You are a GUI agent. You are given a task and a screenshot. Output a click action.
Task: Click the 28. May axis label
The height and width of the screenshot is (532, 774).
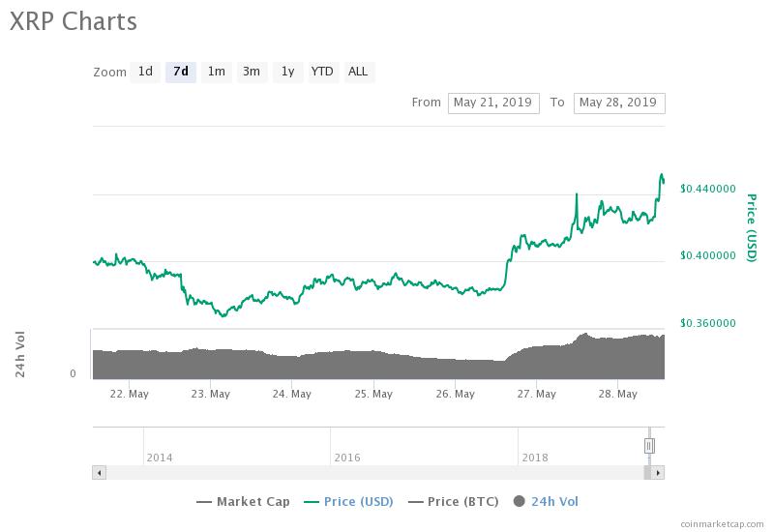[618, 394]
